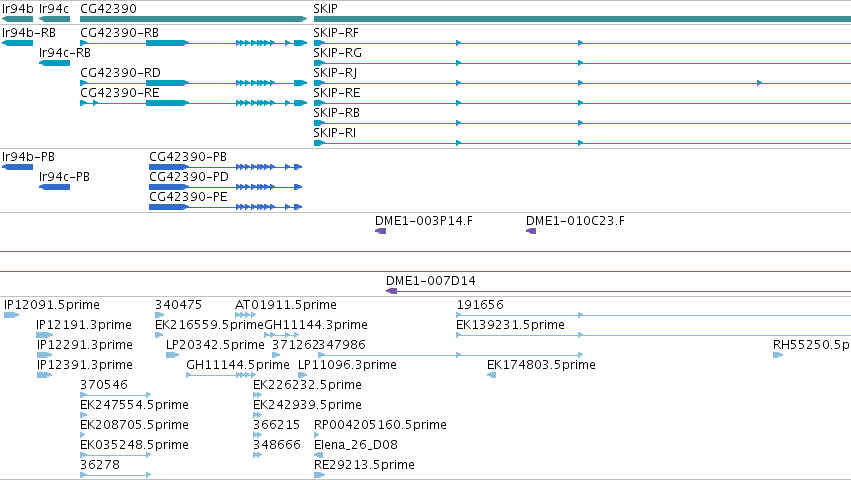The width and height of the screenshot is (851, 480).
Task: Click feature label 36278
Action: tap(100, 465)
